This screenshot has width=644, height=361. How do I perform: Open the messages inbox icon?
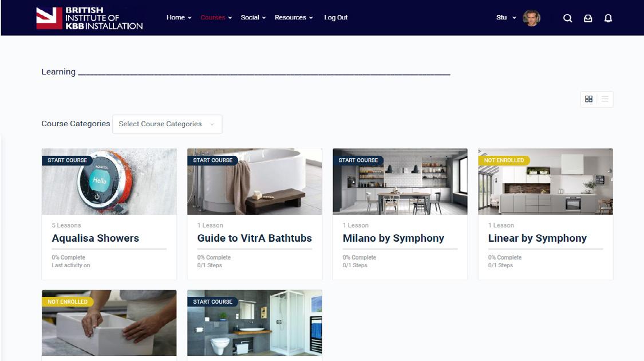(588, 18)
